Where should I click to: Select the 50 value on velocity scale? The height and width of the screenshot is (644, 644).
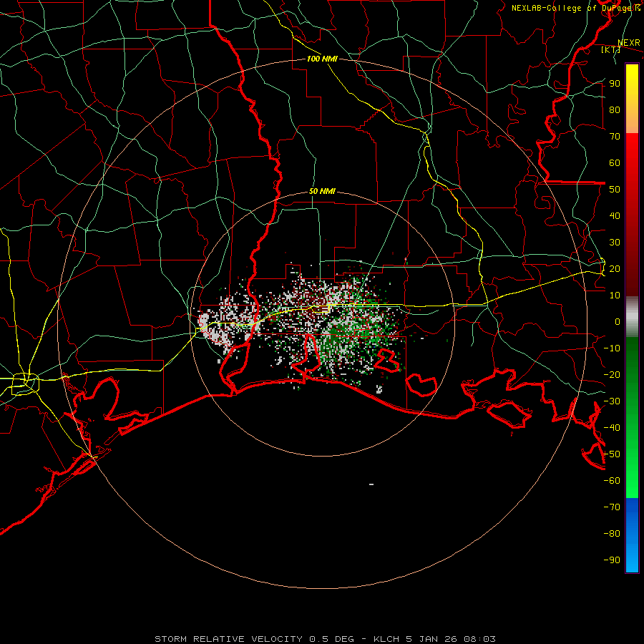pos(615,190)
